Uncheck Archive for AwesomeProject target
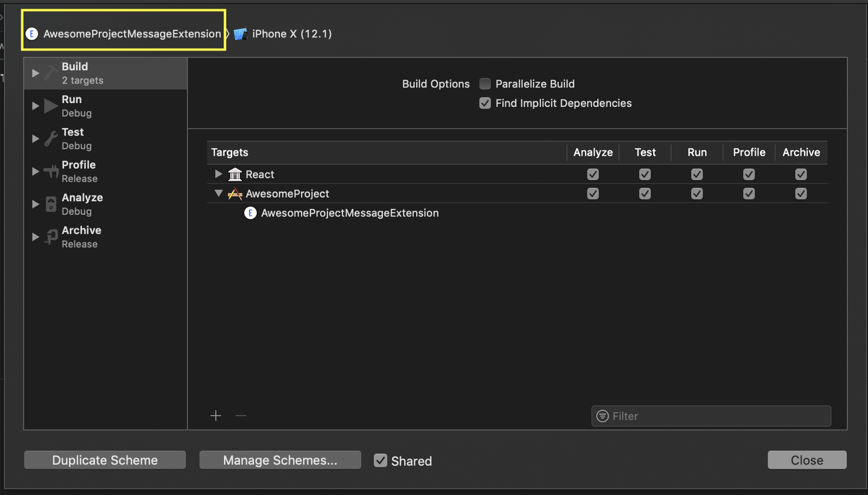 (x=801, y=194)
